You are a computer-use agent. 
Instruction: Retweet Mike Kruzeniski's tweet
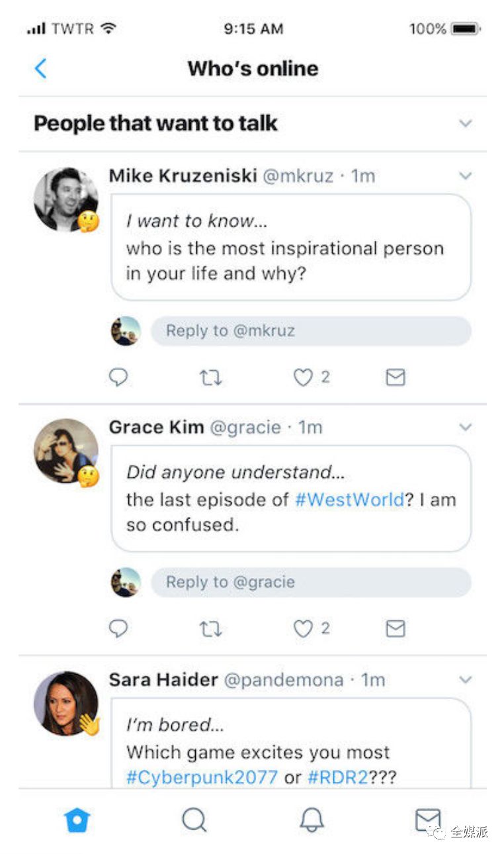point(210,377)
